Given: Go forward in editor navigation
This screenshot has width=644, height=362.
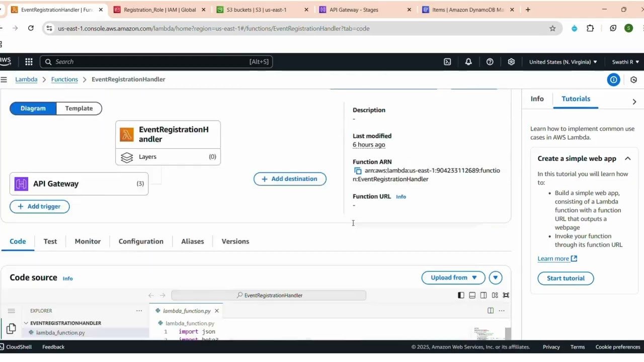Looking at the screenshot, I should 163,295.
